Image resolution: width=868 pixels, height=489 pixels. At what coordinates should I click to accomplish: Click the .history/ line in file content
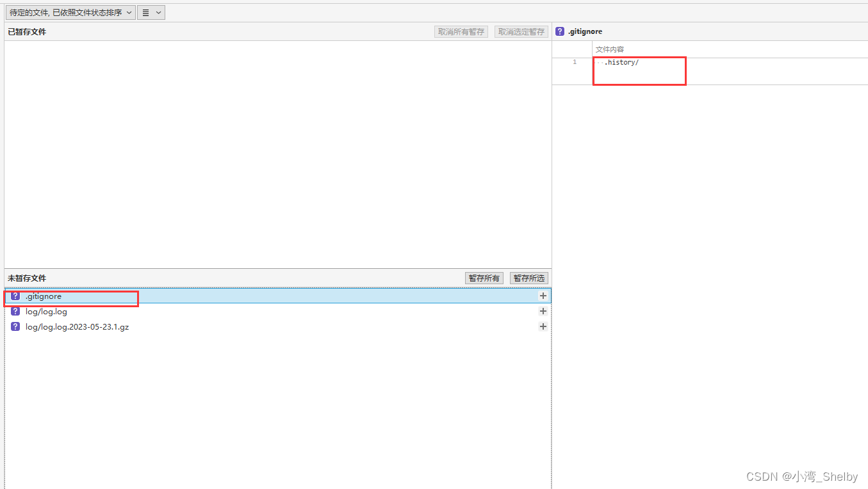[621, 62]
